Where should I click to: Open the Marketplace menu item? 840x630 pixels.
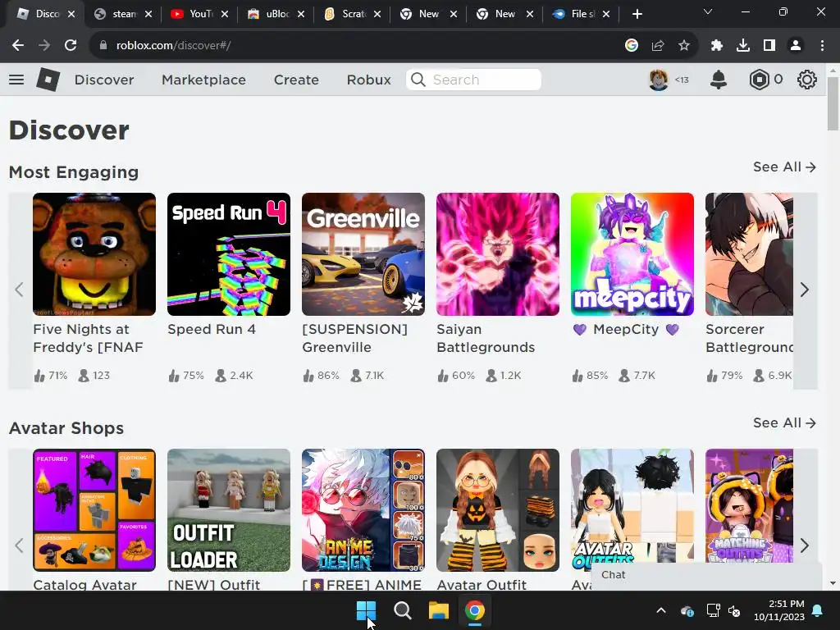203,80
